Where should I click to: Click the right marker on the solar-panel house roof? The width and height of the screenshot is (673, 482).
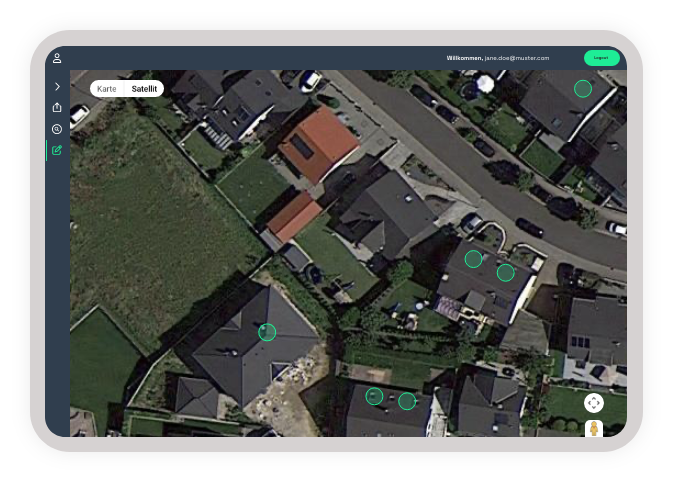(506, 272)
